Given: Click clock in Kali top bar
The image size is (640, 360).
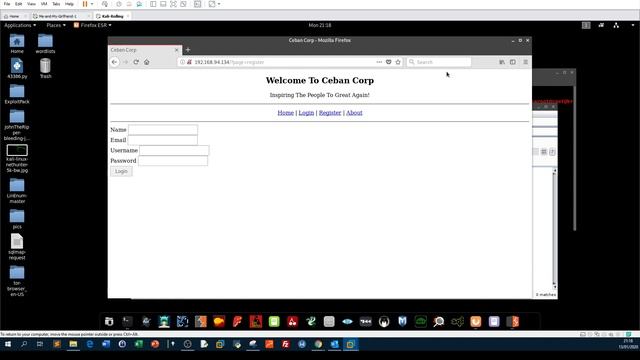Looking at the screenshot, I should (x=320, y=25).
